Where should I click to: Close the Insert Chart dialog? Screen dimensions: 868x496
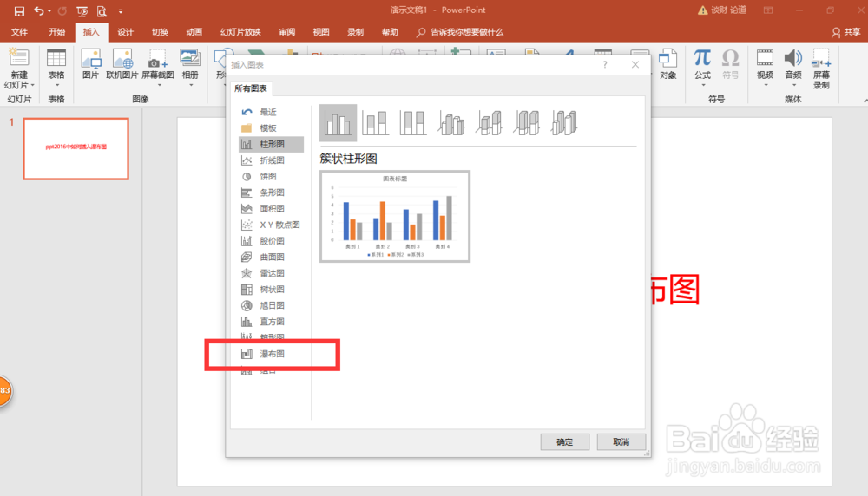(635, 65)
